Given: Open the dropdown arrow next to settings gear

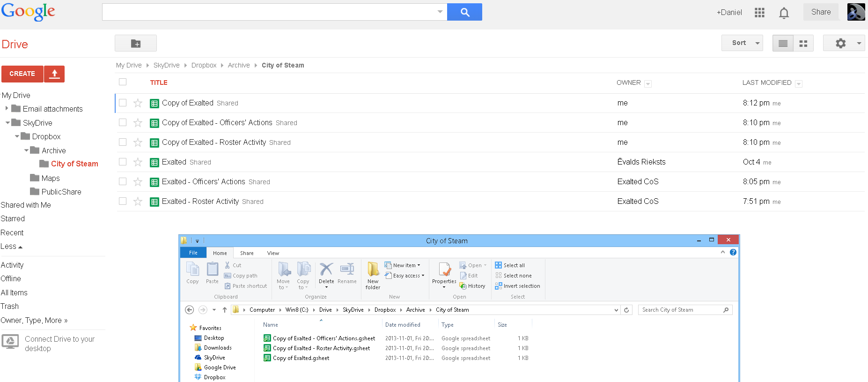Looking at the screenshot, I should 859,43.
